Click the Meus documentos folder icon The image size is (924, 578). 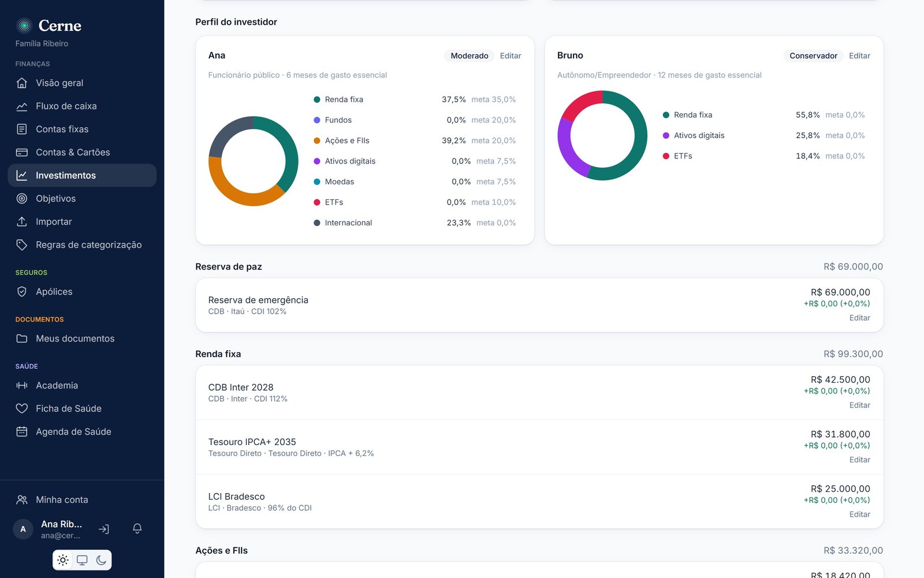tap(22, 338)
